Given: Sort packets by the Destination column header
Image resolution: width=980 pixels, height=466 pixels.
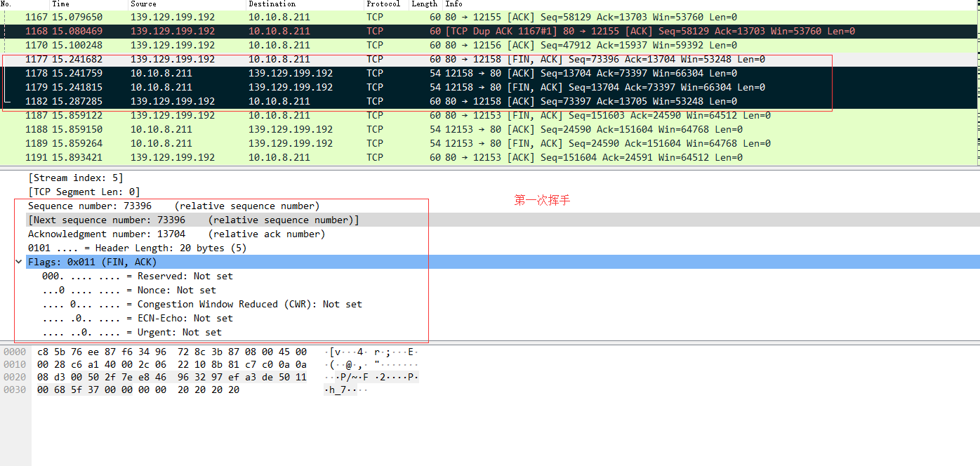Looking at the screenshot, I should point(272,4).
